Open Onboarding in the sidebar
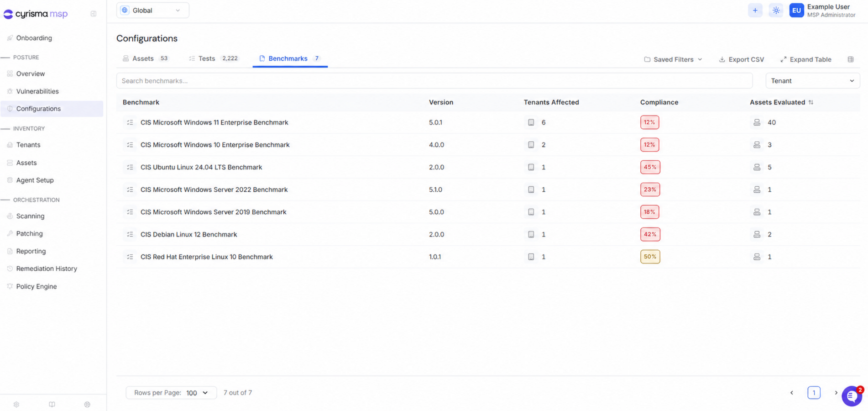This screenshot has width=868, height=411. coord(34,38)
